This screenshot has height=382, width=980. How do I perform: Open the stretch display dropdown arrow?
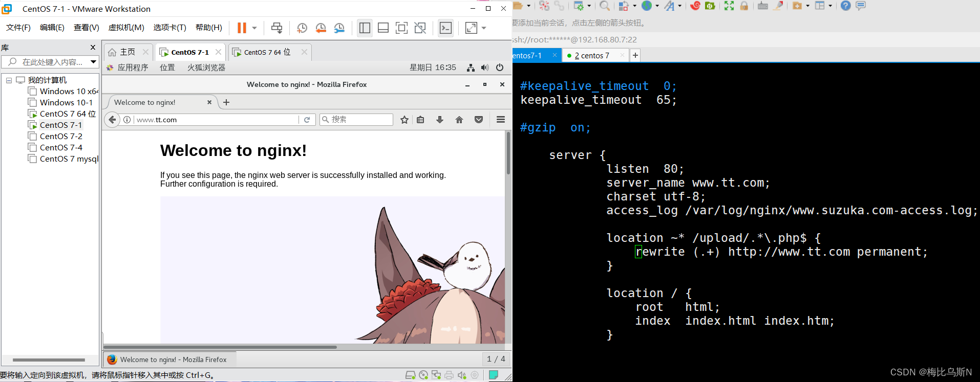(x=484, y=28)
